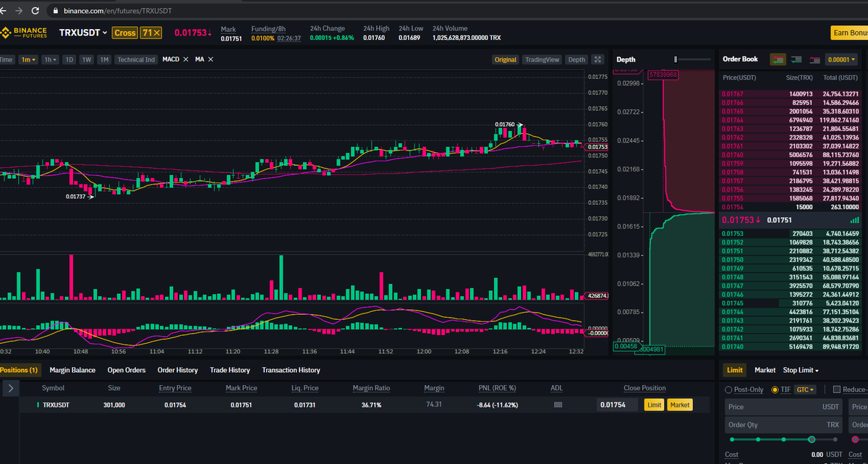
Task: Open the Margin Balance tab
Action: pos(72,370)
